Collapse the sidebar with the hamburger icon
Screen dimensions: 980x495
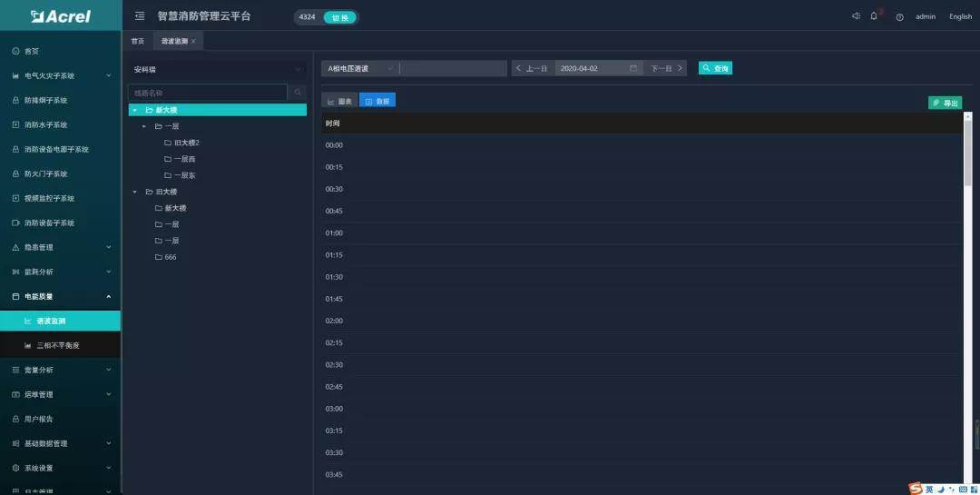coord(140,16)
